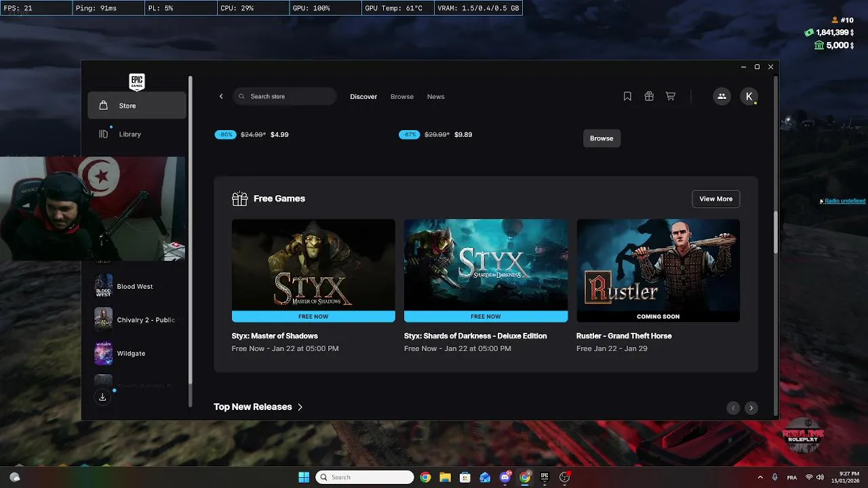Show hidden system tray icons

pos(760,478)
